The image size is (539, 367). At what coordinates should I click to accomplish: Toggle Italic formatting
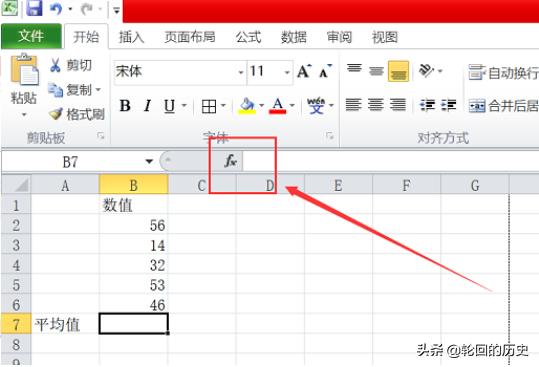(147, 106)
